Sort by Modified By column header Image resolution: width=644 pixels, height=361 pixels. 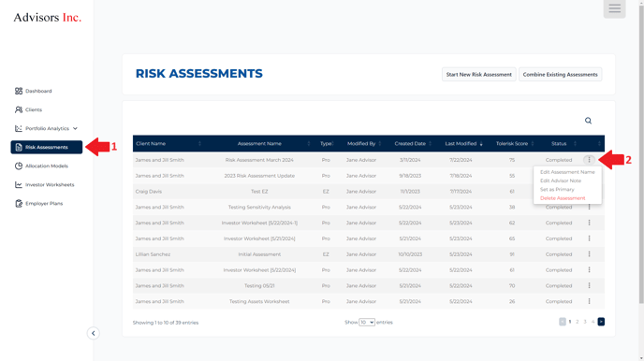[361, 144]
